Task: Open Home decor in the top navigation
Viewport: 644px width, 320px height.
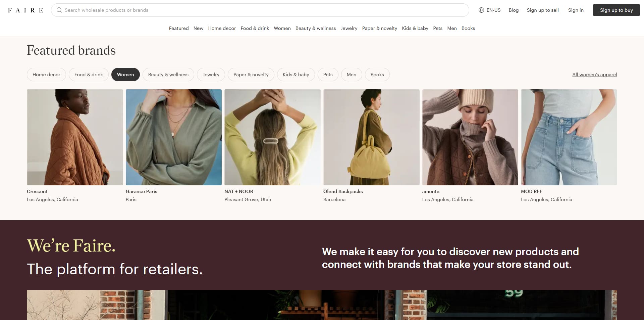Action: click(x=222, y=28)
